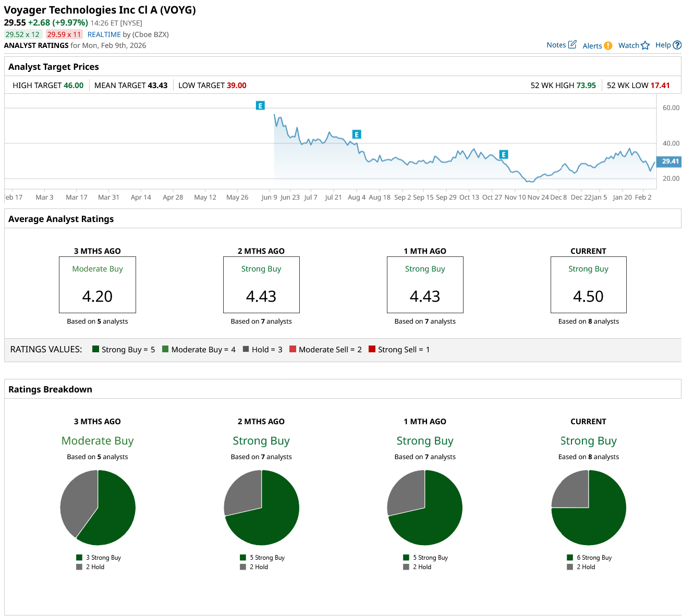Select the Hold = 3 gray legend swatch

[246, 349]
